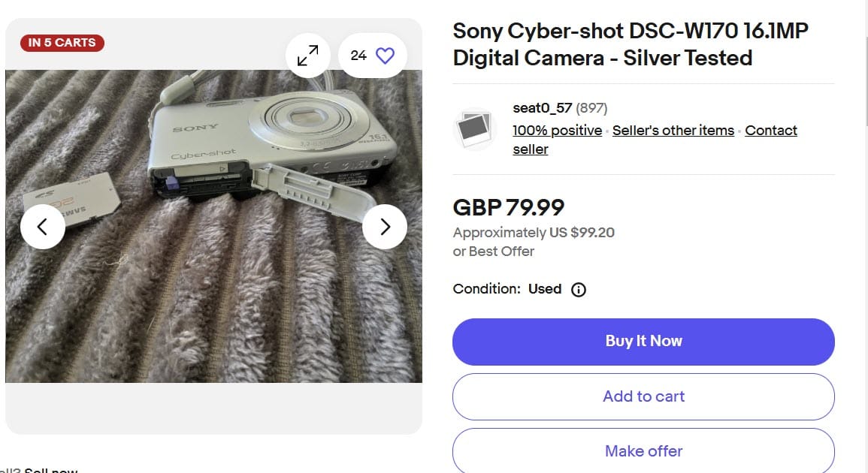Click the Sell now link
This screenshot has width=868, height=473.
point(51,469)
